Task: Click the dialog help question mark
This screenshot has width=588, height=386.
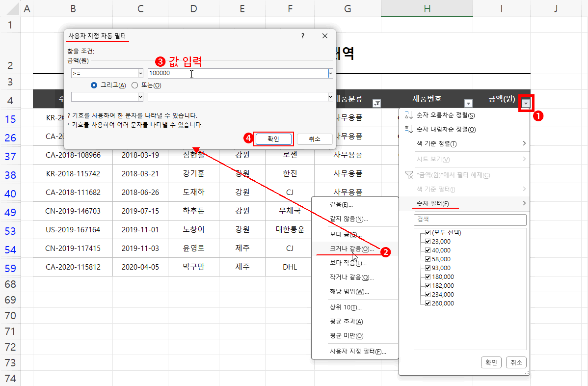Action: (303, 36)
